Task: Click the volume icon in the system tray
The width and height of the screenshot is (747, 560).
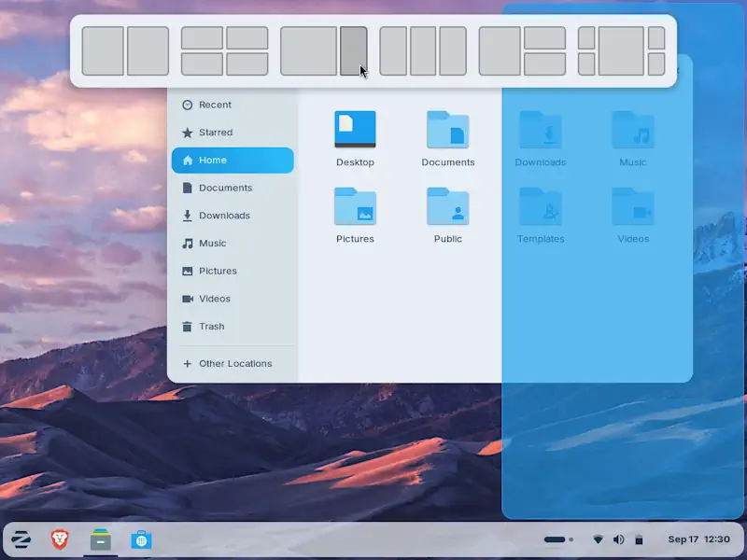Action: pos(618,539)
